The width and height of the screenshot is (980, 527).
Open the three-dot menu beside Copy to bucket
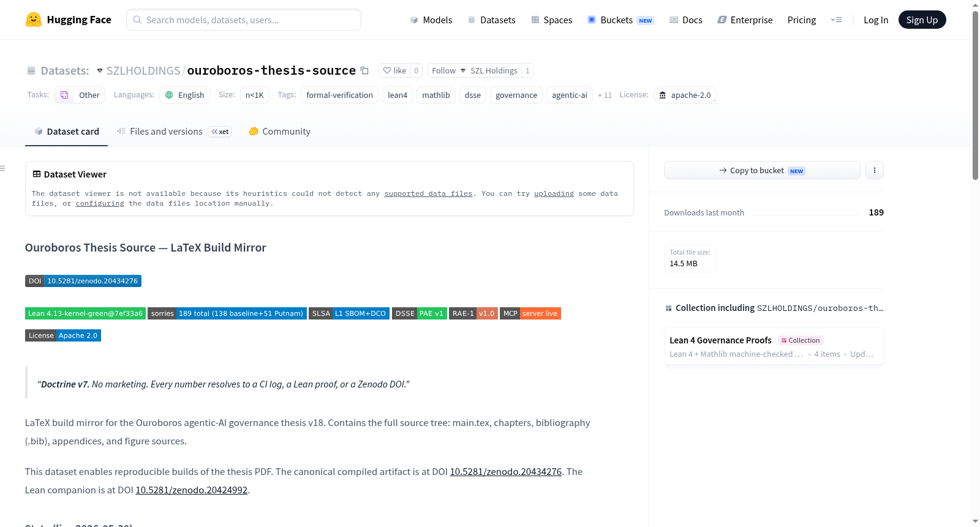[x=875, y=170]
